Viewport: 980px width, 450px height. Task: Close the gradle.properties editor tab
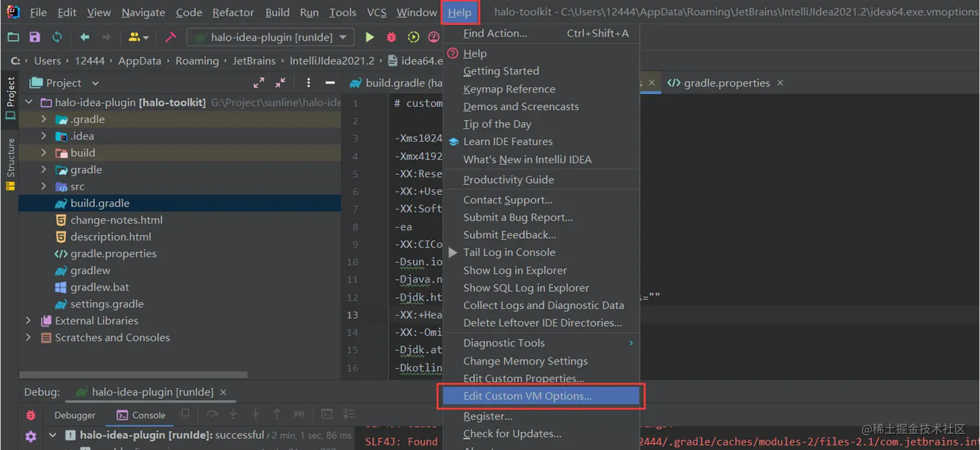tap(780, 83)
